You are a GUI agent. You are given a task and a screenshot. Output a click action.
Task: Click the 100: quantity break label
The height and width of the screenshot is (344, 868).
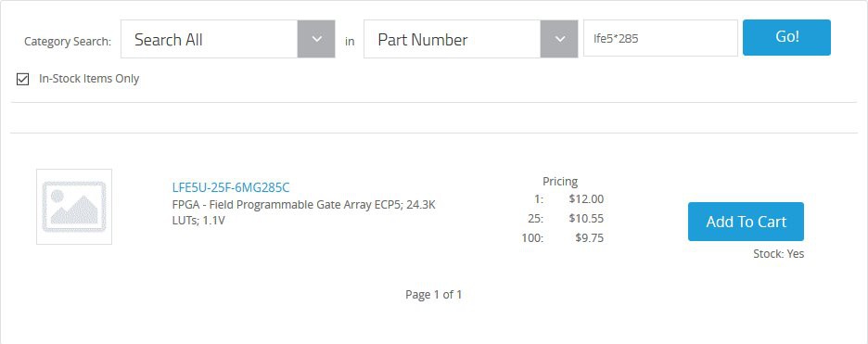(x=532, y=238)
